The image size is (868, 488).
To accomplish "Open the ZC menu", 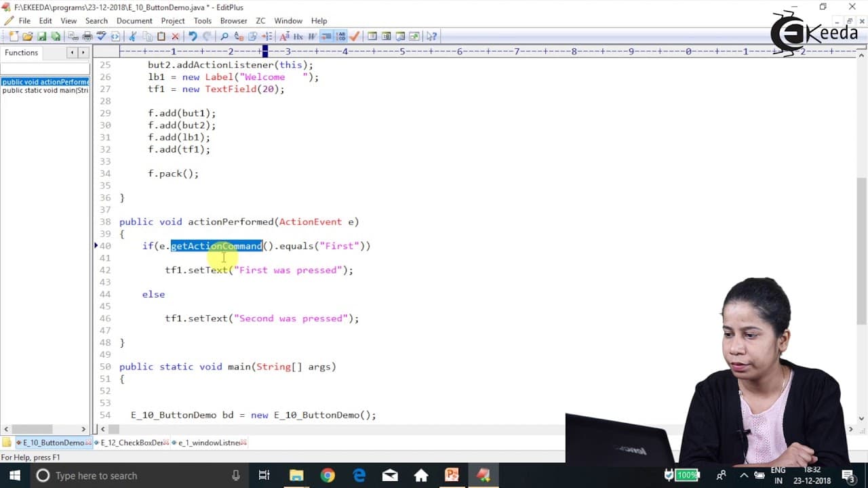I will coord(260,20).
